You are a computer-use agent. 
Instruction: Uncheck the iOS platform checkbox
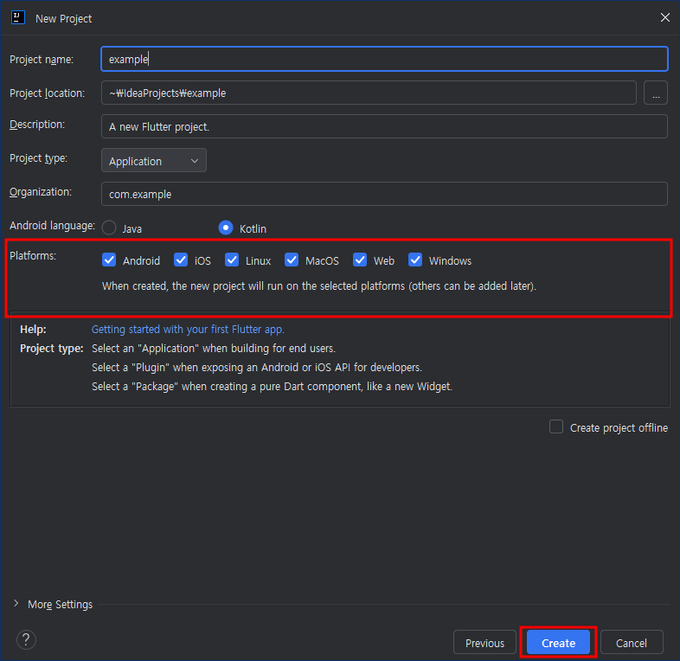[x=181, y=260]
